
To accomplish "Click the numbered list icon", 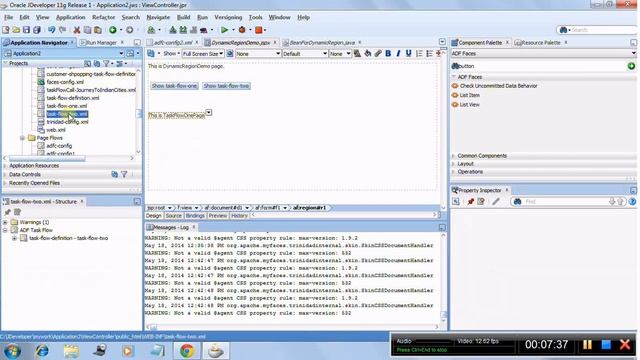I will pyautogui.click(x=419, y=53).
